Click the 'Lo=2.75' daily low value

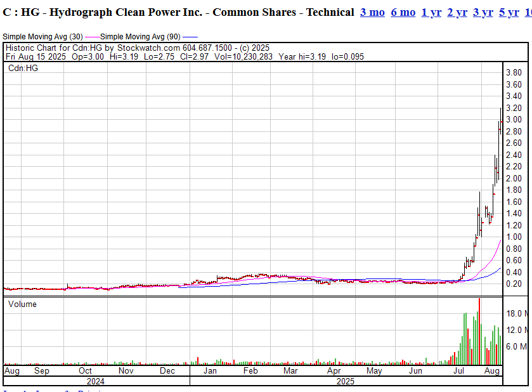[x=159, y=56]
